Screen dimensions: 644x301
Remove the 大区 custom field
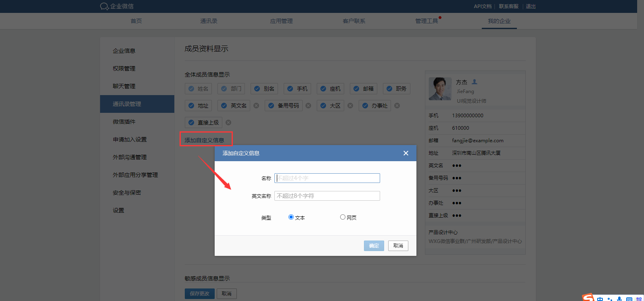tap(350, 106)
